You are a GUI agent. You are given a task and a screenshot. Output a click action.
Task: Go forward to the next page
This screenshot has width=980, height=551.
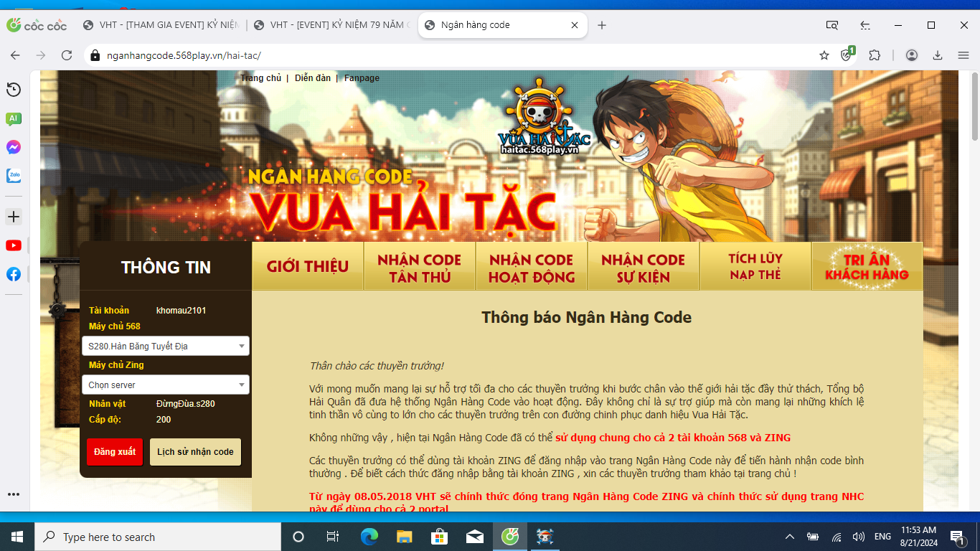click(41, 55)
